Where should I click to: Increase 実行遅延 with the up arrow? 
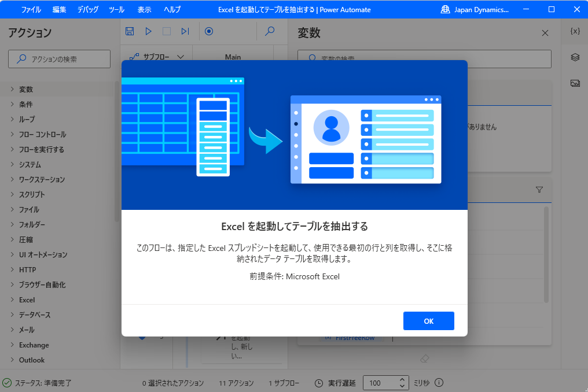point(402,379)
